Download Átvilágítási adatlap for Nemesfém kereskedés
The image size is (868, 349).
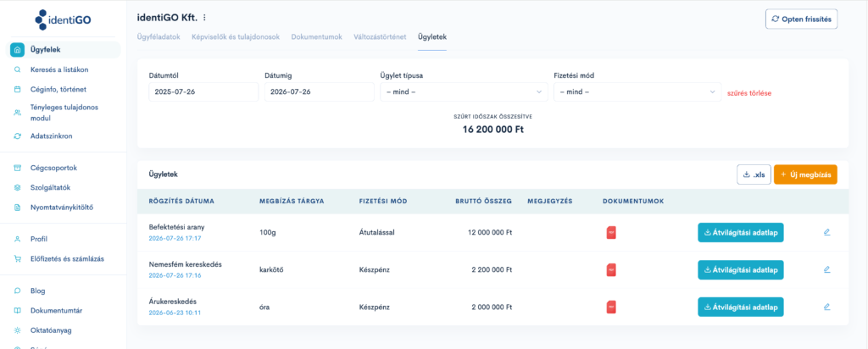pos(741,270)
